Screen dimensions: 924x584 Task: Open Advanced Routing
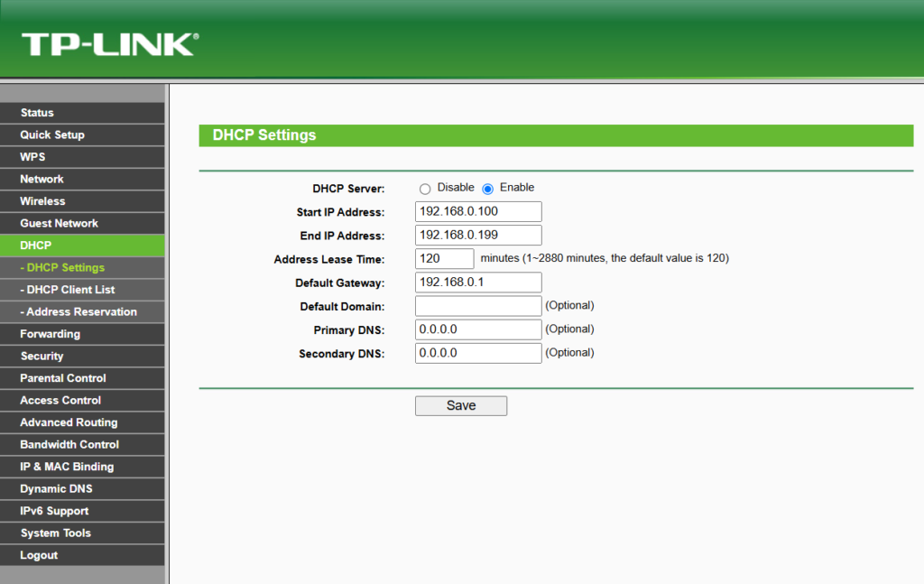pyautogui.click(x=82, y=422)
